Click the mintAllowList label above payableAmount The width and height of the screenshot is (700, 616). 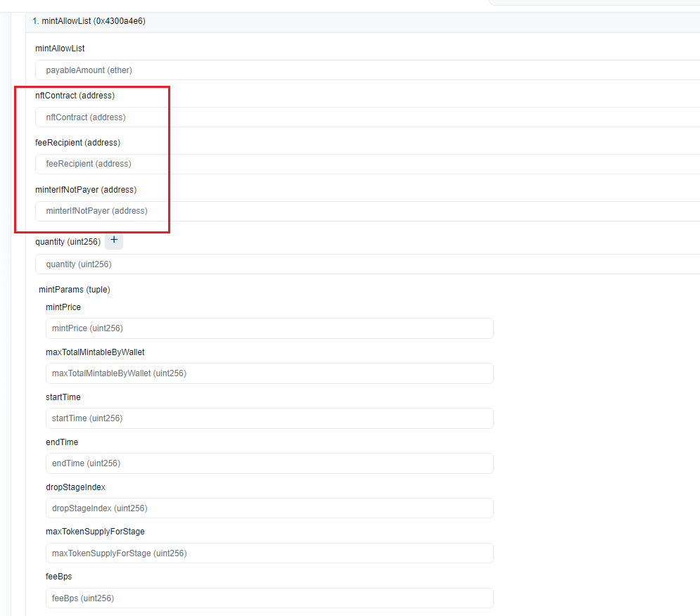[x=60, y=49]
